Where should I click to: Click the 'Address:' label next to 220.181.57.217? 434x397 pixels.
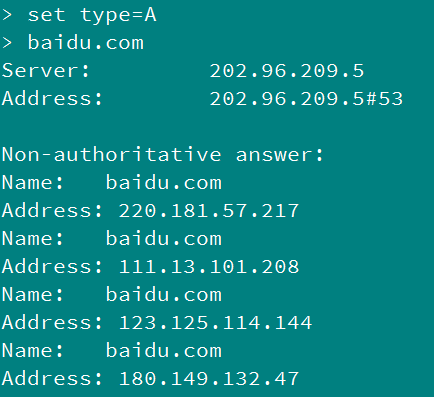52,211
